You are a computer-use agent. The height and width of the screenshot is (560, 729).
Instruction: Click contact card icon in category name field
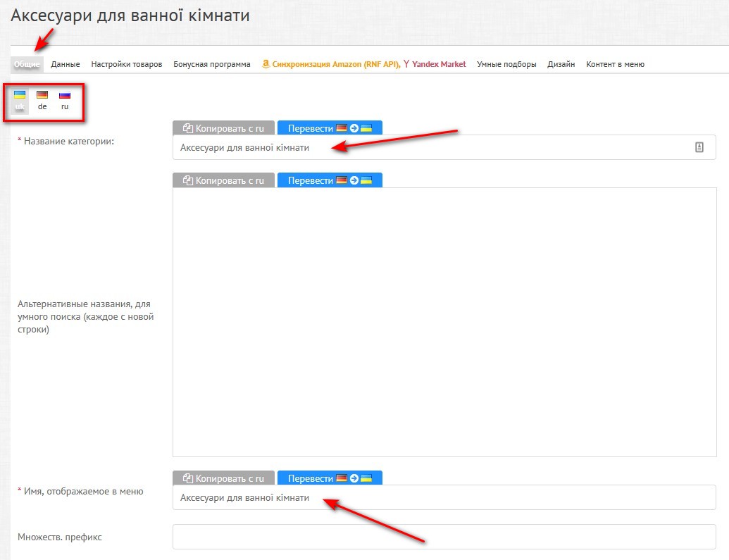click(699, 147)
